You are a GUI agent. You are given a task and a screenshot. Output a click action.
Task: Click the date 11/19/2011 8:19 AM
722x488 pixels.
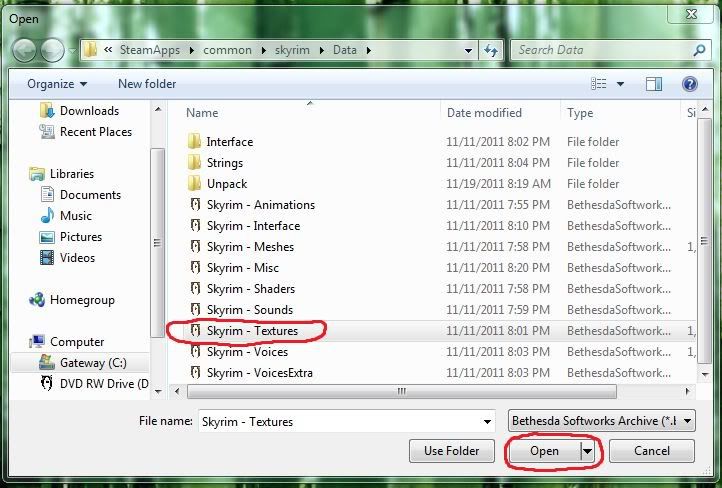coord(498,184)
